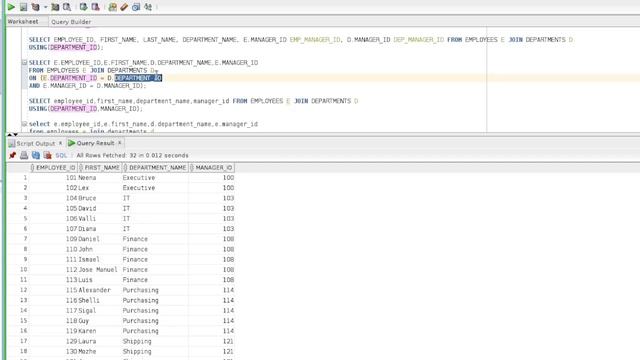Screen dimensions: 640x360
Task: Select the cell with first name Bruce
Action: (100, 198)
